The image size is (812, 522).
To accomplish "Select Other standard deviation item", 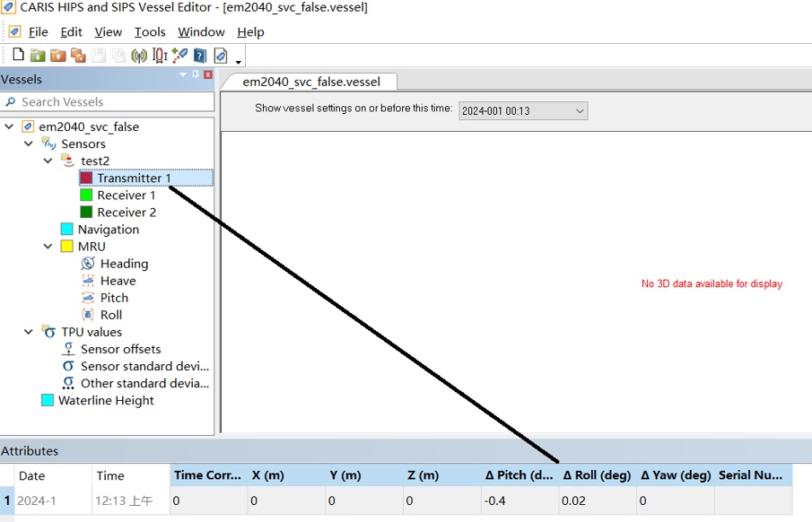I will pyautogui.click(x=145, y=383).
